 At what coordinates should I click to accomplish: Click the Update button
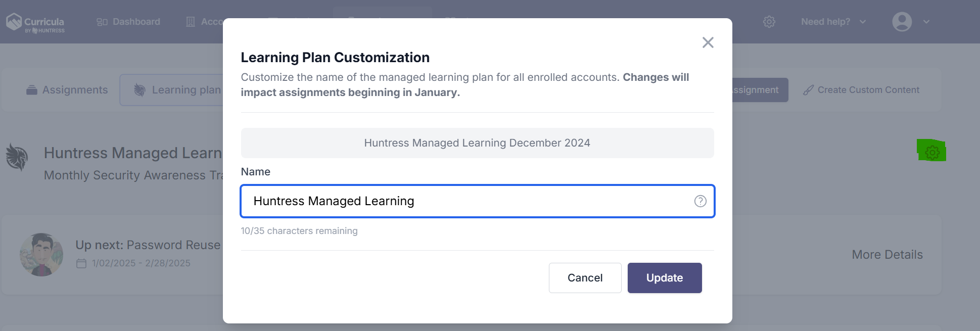(665, 278)
